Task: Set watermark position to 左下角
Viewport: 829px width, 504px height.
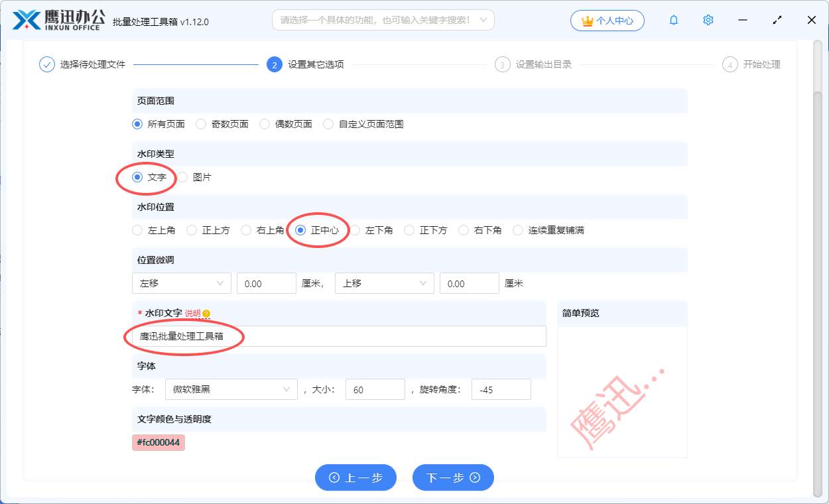Action: tap(371, 230)
